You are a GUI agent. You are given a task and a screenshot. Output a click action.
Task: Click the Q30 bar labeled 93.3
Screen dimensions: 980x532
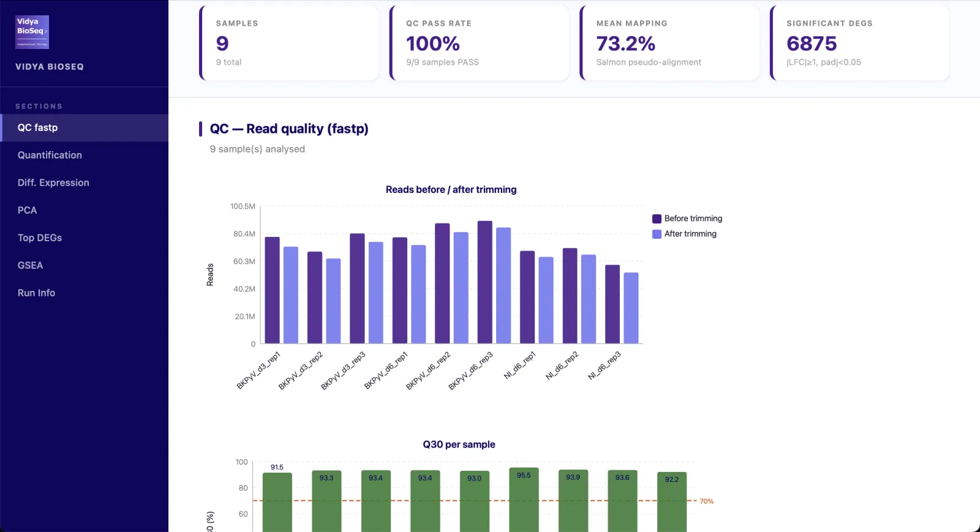click(x=326, y=501)
